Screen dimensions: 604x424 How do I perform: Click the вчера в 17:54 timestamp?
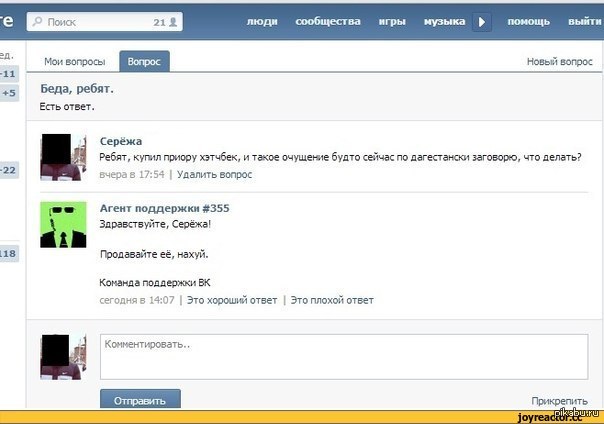tap(132, 174)
